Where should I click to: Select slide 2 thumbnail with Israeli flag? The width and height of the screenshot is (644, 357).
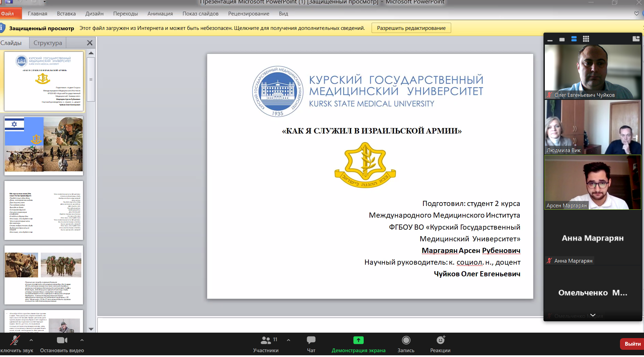point(44,146)
